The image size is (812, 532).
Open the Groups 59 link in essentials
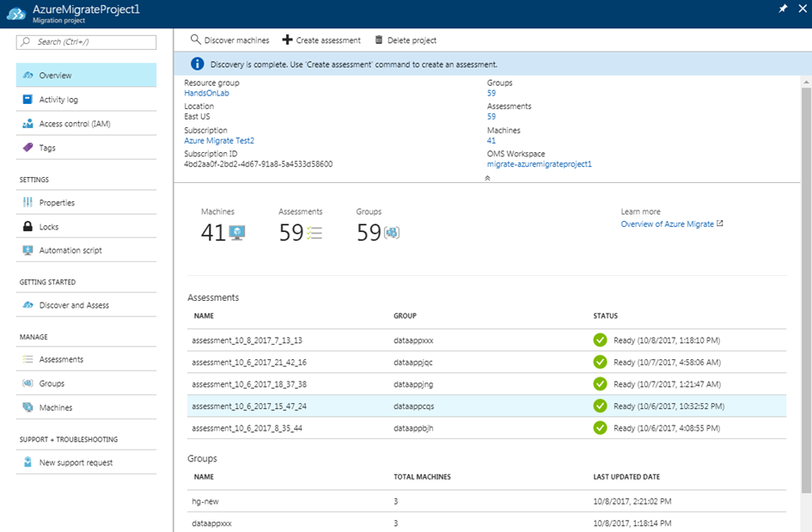coord(491,93)
